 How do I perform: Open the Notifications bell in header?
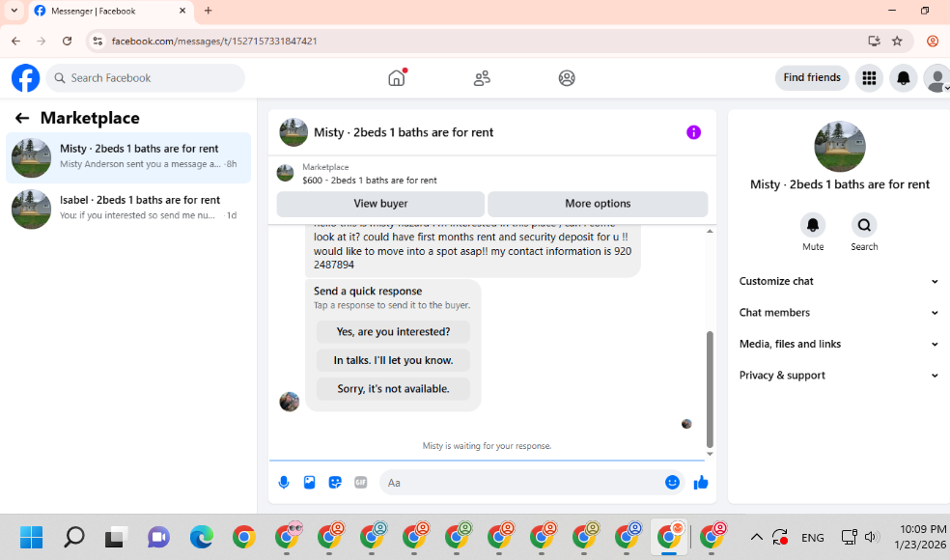pos(903,78)
